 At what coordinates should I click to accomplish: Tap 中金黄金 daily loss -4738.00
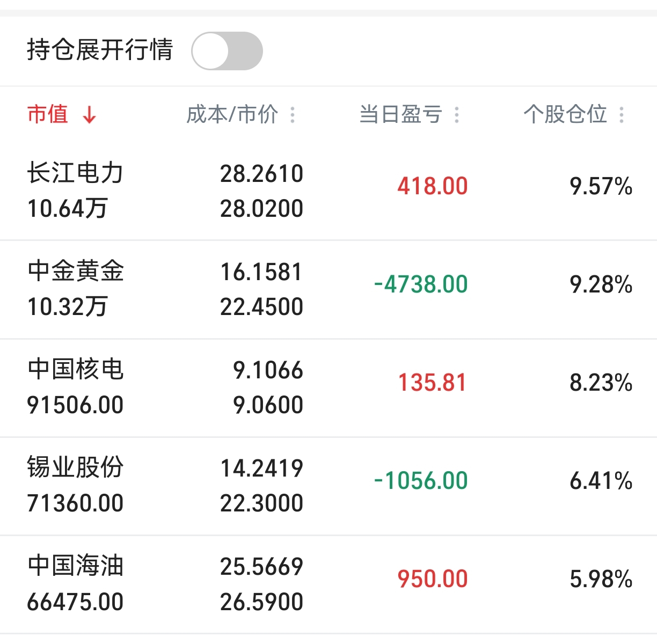pyautogui.click(x=421, y=284)
